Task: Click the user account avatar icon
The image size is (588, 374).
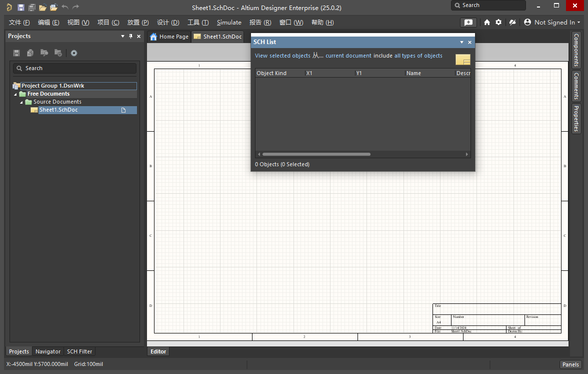Action: (x=527, y=22)
